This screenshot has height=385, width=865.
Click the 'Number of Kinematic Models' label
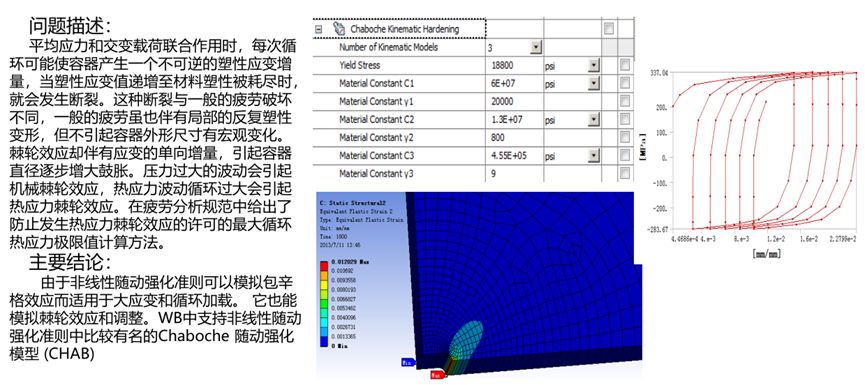tap(388, 47)
